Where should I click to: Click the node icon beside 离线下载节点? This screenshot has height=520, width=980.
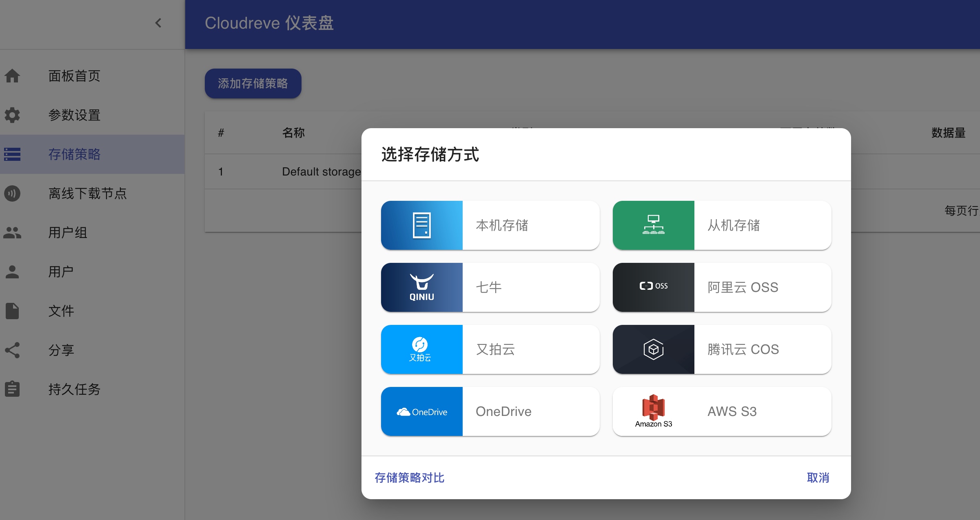pyautogui.click(x=12, y=193)
